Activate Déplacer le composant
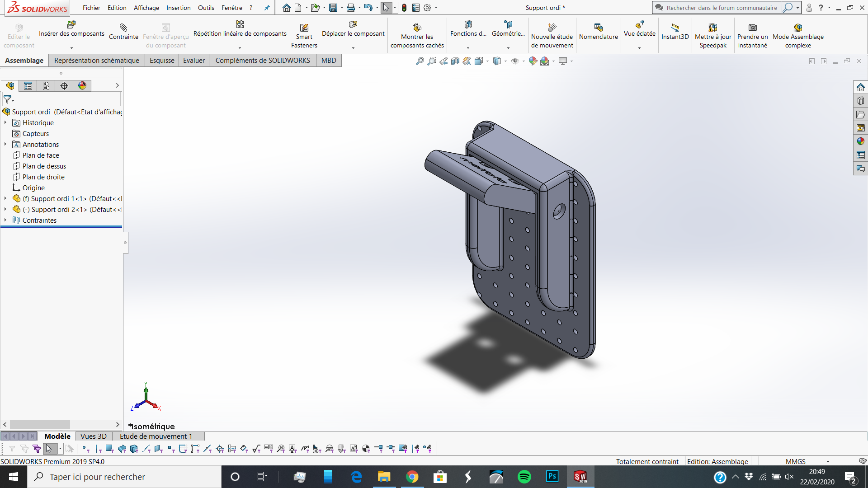Image resolution: width=868 pixels, height=488 pixels. (353, 29)
